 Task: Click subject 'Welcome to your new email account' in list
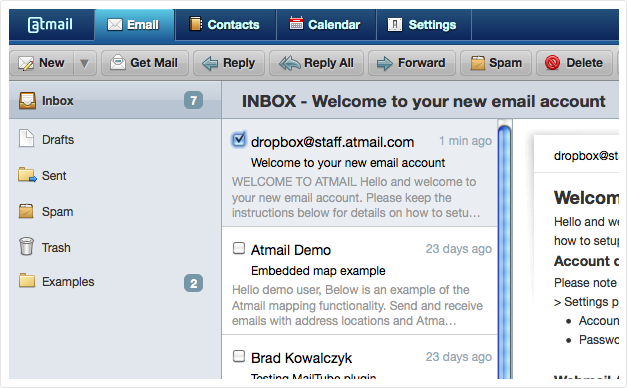tap(348, 163)
